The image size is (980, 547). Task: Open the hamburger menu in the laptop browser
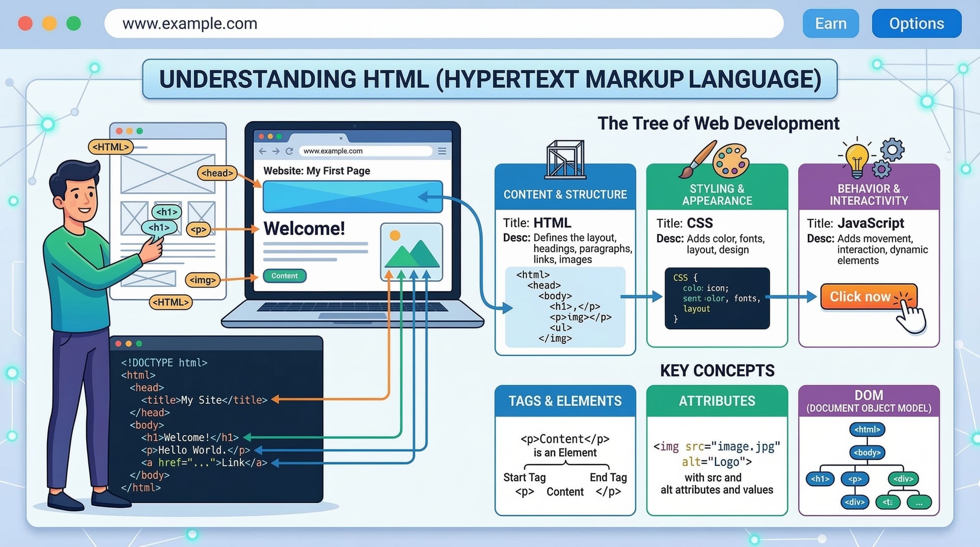[x=441, y=150]
